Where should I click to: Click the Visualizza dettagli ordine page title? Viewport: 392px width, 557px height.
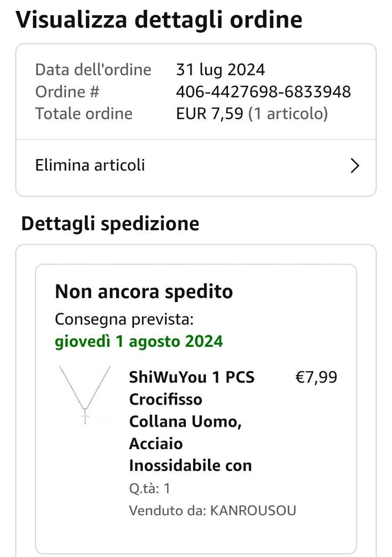(x=159, y=20)
